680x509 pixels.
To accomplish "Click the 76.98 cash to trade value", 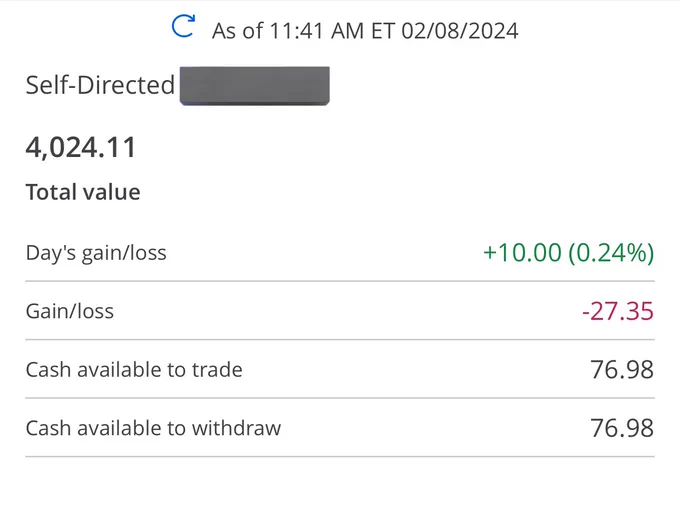I will click(x=622, y=370).
